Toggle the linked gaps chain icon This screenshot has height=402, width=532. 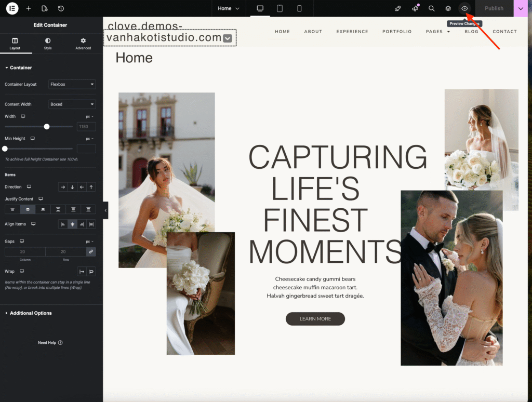91,251
